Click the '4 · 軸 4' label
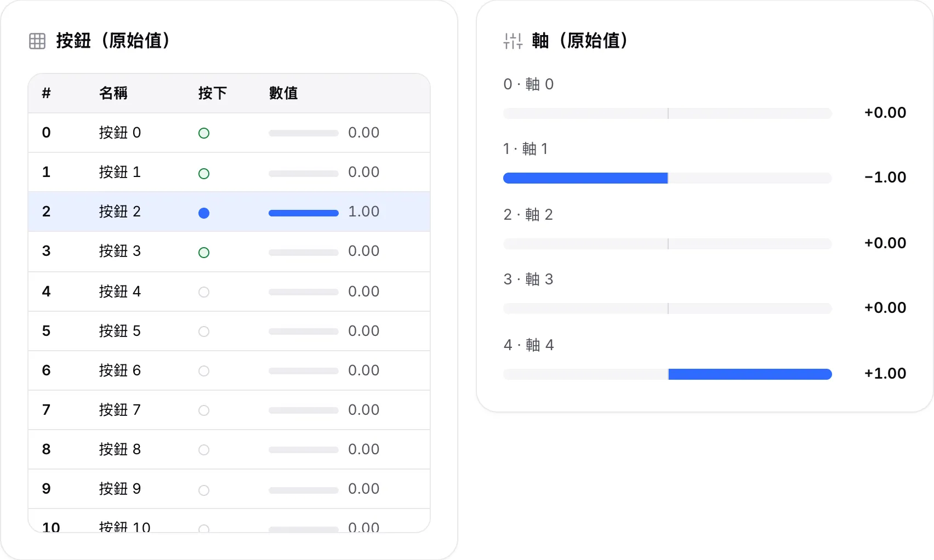934x560 pixels. (x=529, y=345)
